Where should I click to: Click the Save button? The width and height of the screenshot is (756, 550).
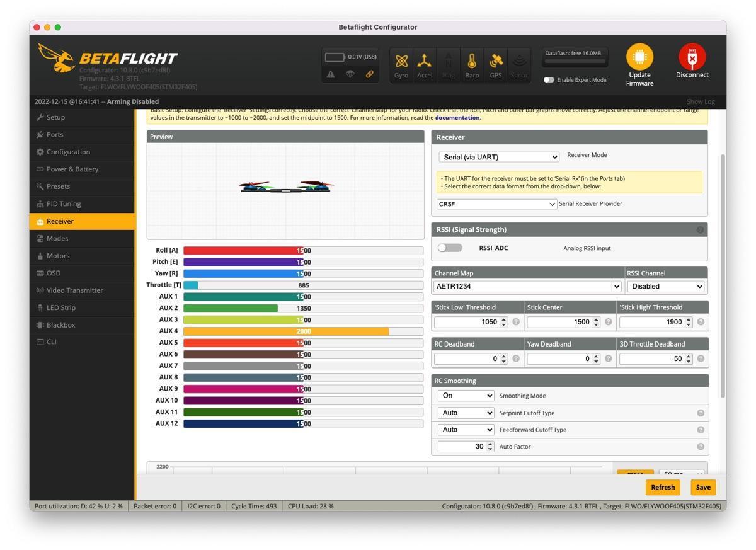coord(703,487)
